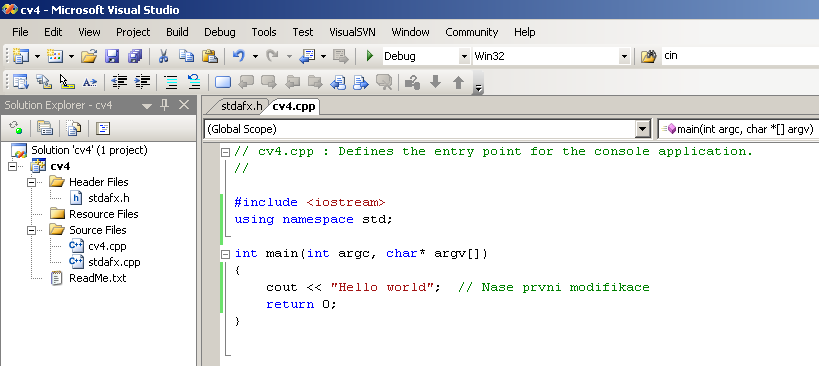Image resolution: width=819 pixels, height=366 pixels.
Task: Collapse the cv4 project node
Action: [x=13, y=166]
